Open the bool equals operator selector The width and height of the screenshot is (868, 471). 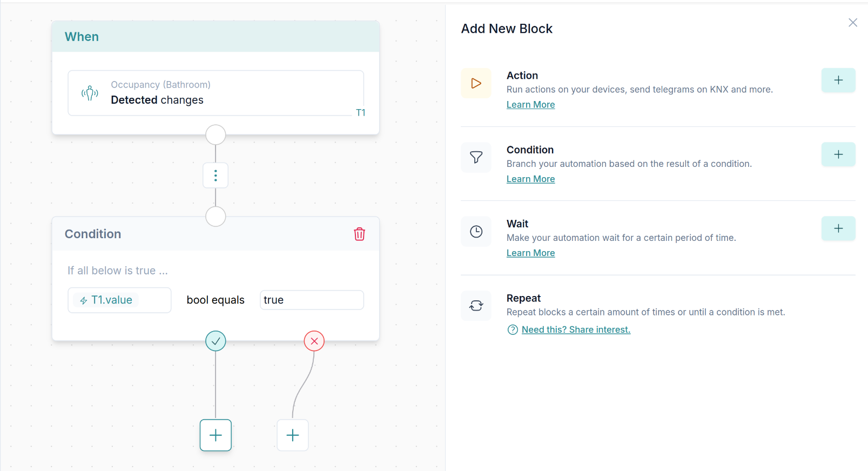pos(216,300)
